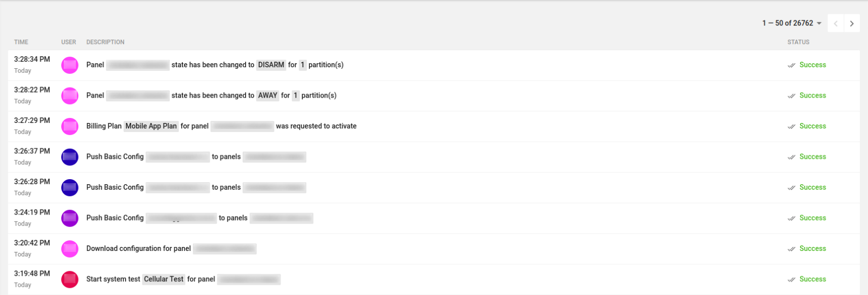Open the Success link on the DISARM row
Screen dimensions: 868x295
point(813,65)
